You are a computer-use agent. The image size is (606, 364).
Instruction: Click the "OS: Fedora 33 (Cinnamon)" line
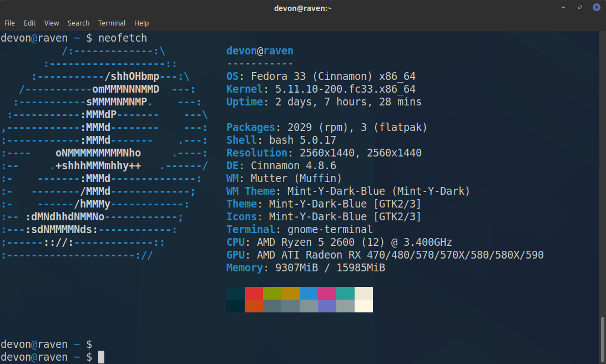[321, 76]
